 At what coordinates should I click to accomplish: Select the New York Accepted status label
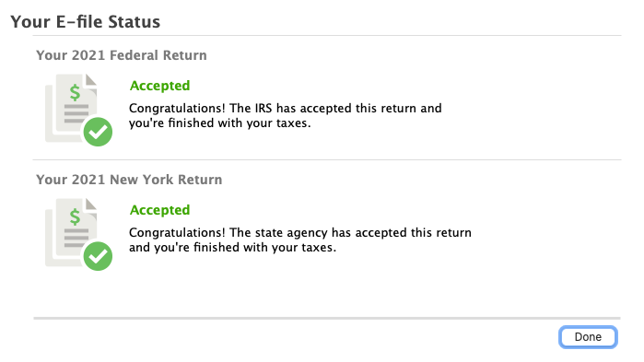coord(159,210)
